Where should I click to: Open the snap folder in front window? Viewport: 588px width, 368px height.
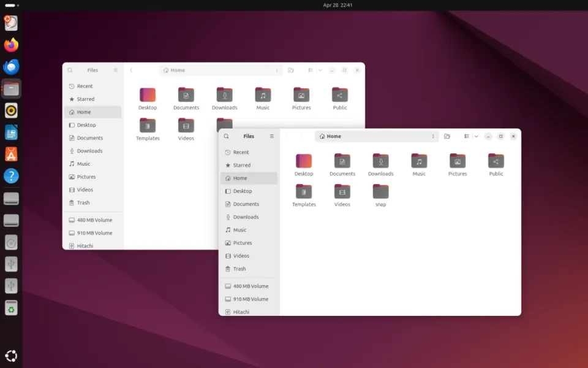[380, 196]
